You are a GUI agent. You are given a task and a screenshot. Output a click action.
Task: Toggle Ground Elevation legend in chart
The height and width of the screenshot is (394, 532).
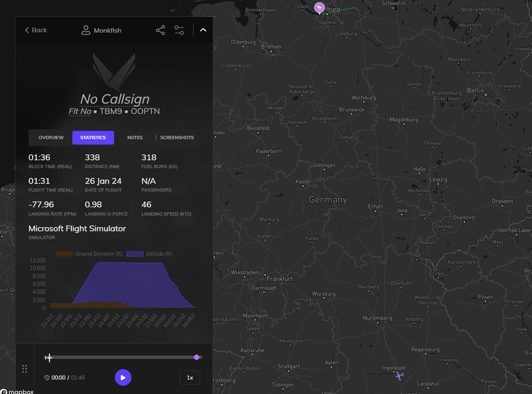[89, 254]
